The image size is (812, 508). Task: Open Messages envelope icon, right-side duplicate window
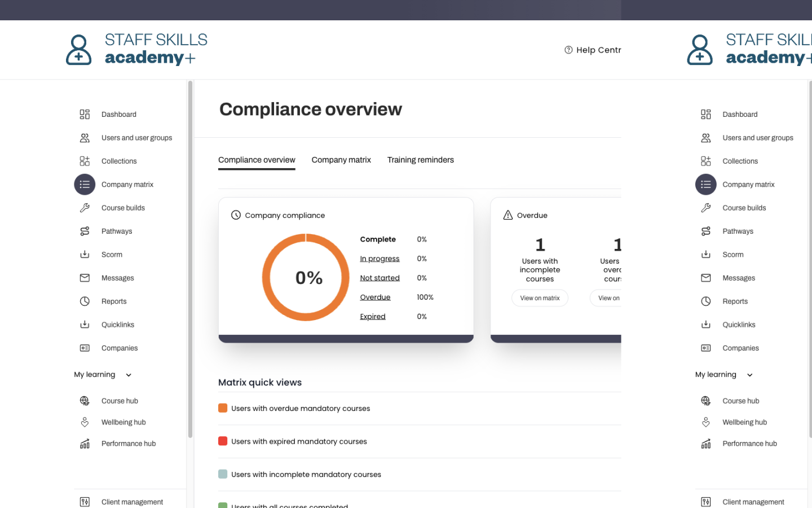tap(706, 278)
